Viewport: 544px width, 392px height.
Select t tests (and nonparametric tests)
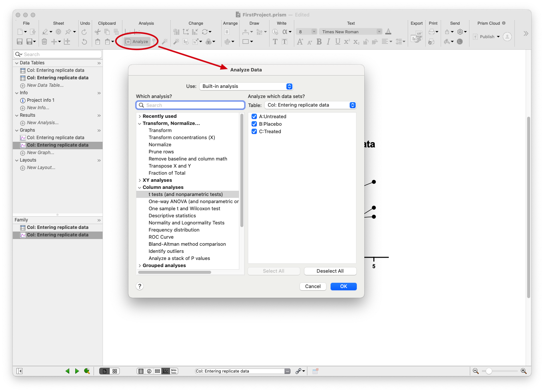pos(188,195)
